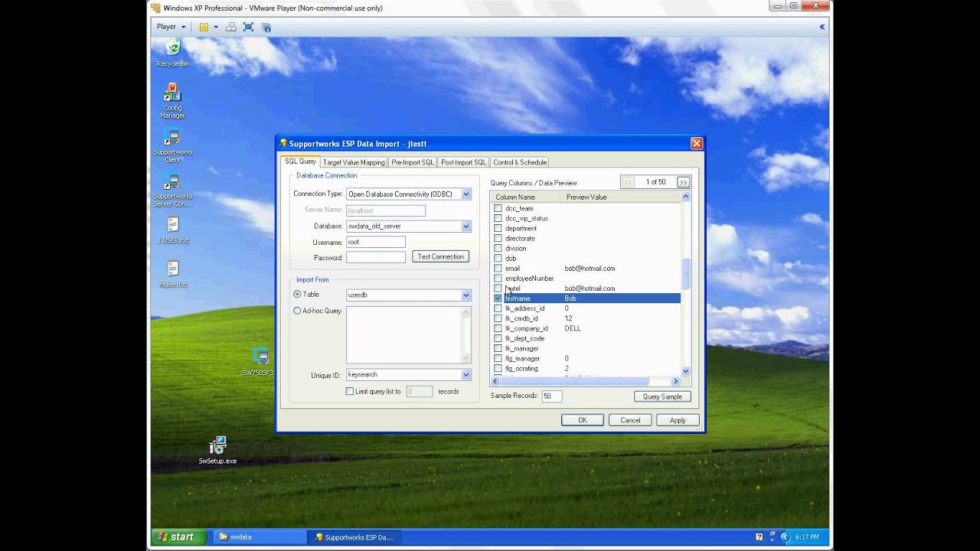Click the column list scroll-up arrow
Image resolution: width=980 pixels, height=551 pixels.
pyautogui.click(x=685, y=197)
